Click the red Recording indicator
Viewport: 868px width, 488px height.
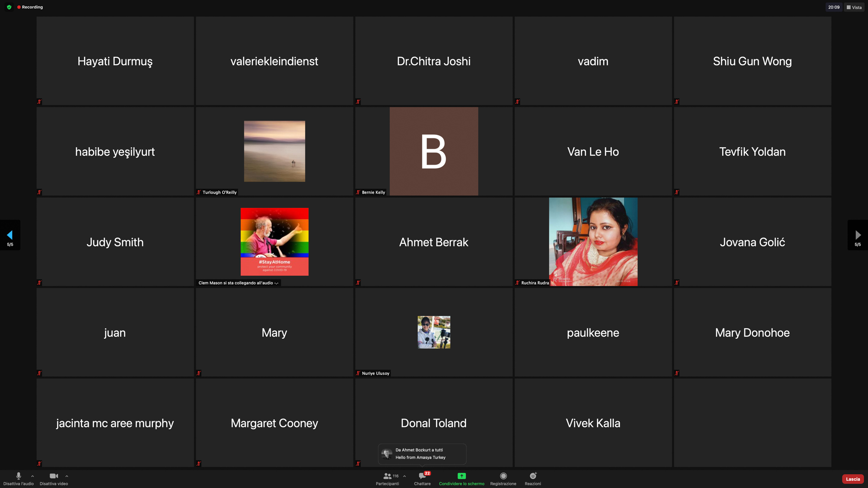[x=30, y=7]
